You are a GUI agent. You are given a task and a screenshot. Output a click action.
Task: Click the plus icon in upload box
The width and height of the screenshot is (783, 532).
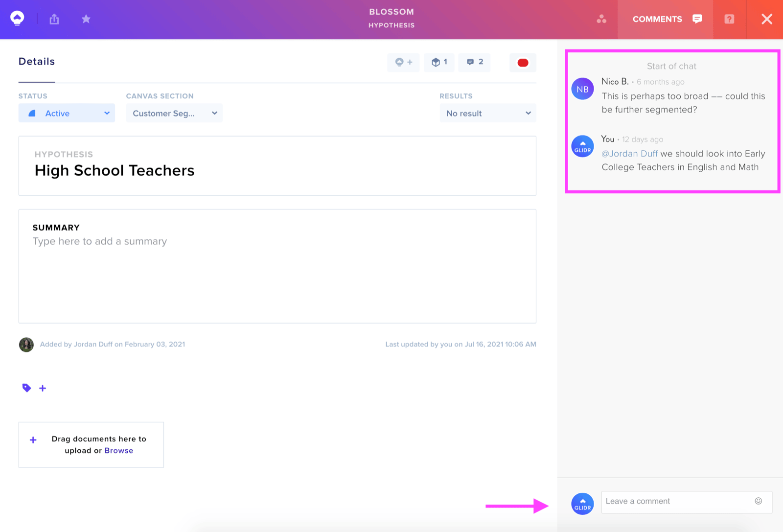coord(33,440)
